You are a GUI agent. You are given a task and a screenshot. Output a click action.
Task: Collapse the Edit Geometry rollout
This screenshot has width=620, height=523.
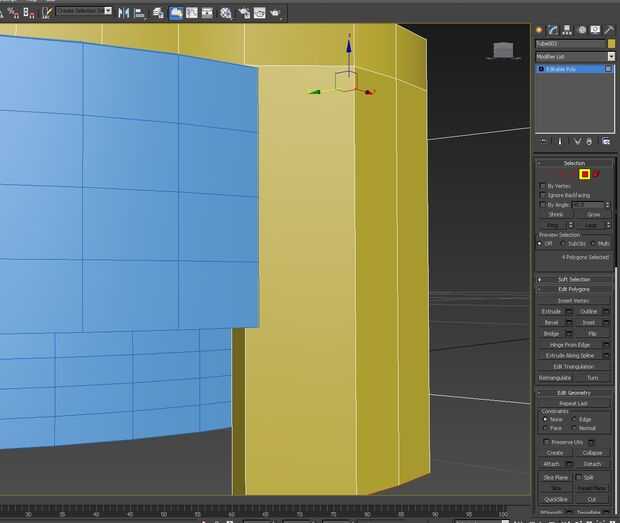click(574, 393)
